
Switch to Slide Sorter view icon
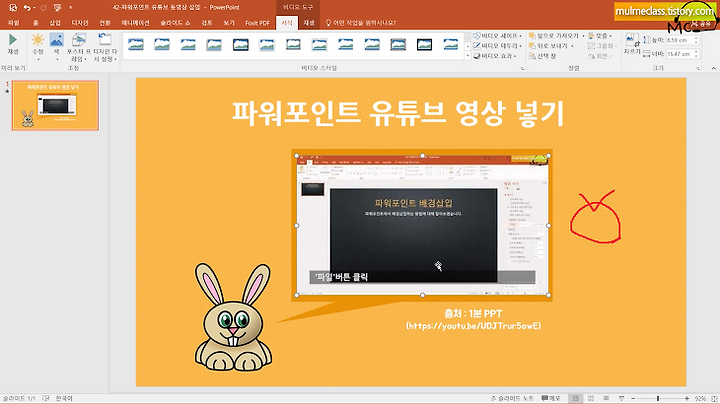(x=591, y=398)
